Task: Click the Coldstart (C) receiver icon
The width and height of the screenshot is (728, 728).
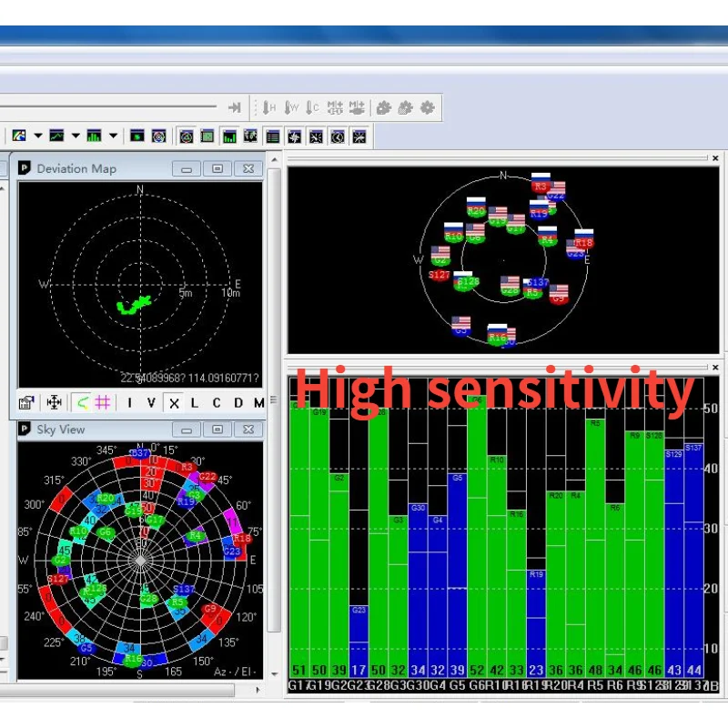Action: pyautogui.click(x=312, y=108)
